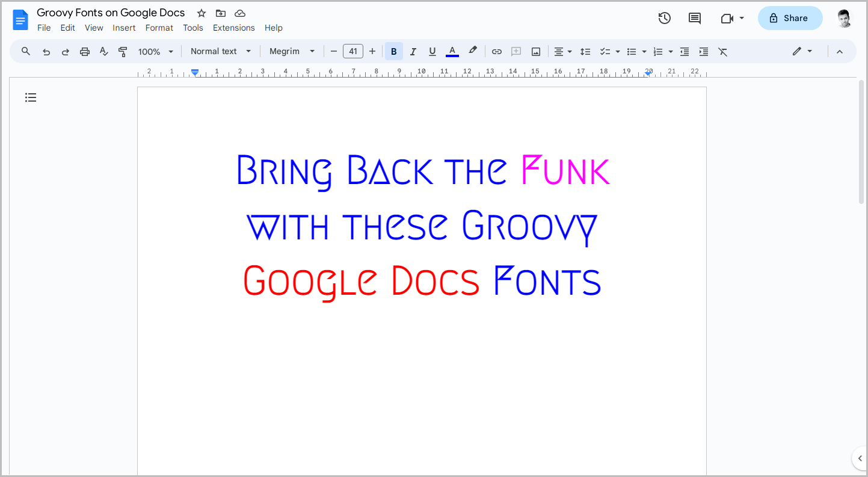Toggle underline formatting
The width and height of the screenshot is (868, 477).
[x=432, y=51]
